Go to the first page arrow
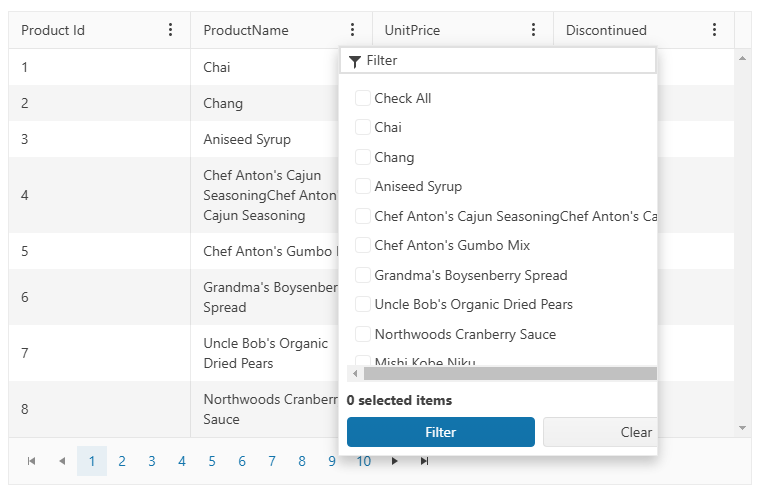The width and height of the screenshot is (760, 488). tap(31, 461)
